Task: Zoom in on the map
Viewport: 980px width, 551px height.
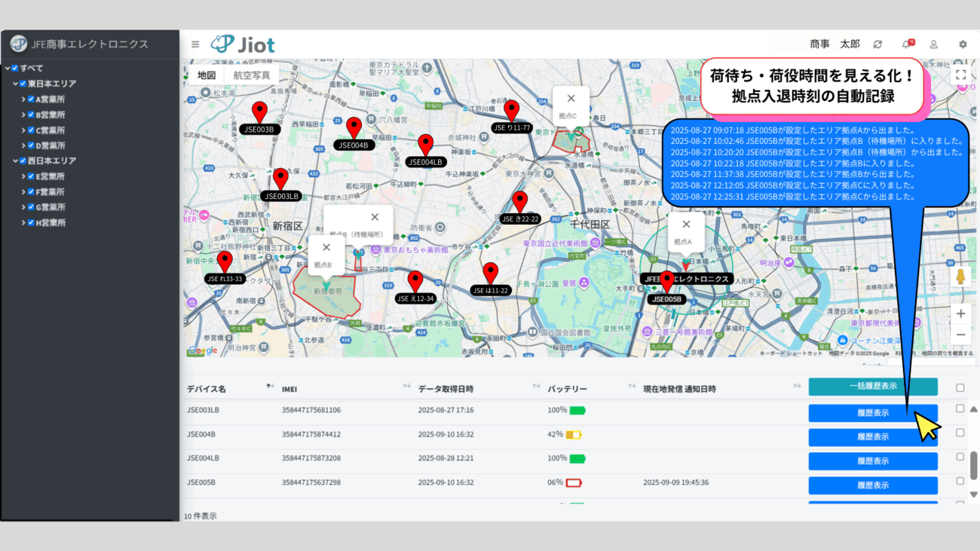Action: [960, 314]
